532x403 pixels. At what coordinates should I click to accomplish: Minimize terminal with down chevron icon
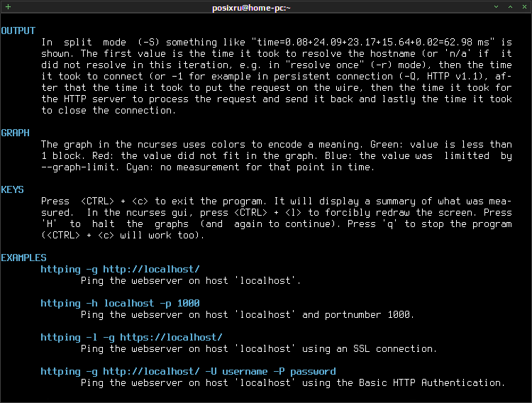pos(496,7)
